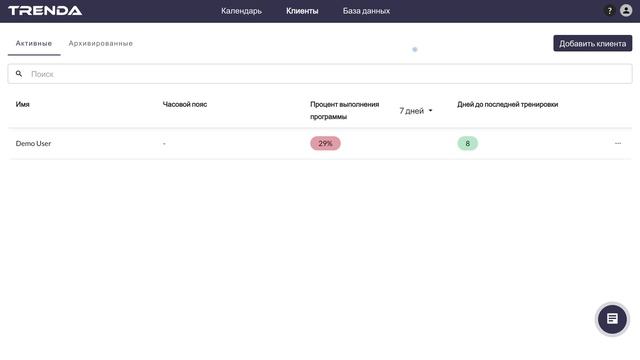The height and width of the screenshot is (360, 640).
Task: Open the Demo User client
Action: [x=33, y=143]
